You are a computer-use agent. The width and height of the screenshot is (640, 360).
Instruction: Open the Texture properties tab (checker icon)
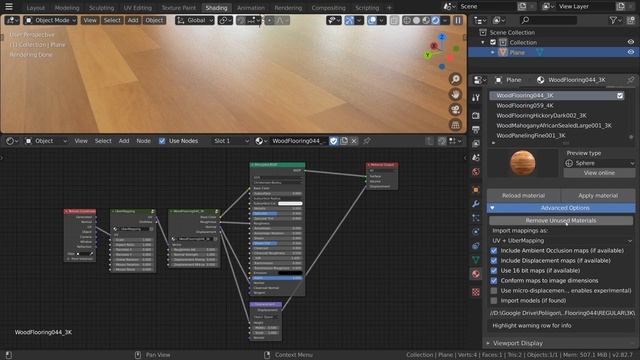pos(476,292)
